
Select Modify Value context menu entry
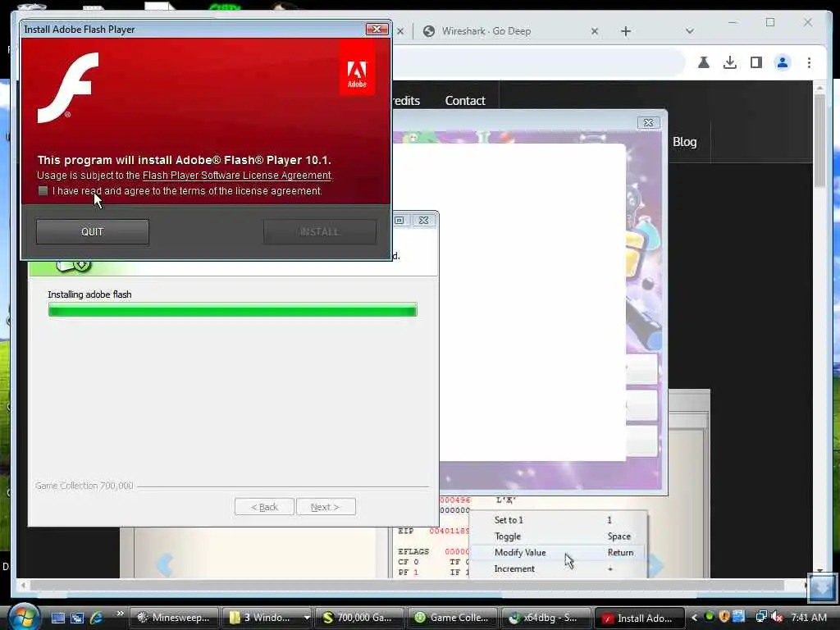point(558,552)
